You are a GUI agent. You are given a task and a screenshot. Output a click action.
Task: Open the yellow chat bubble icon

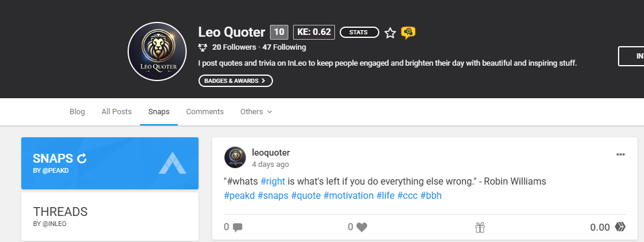point(408,33)
